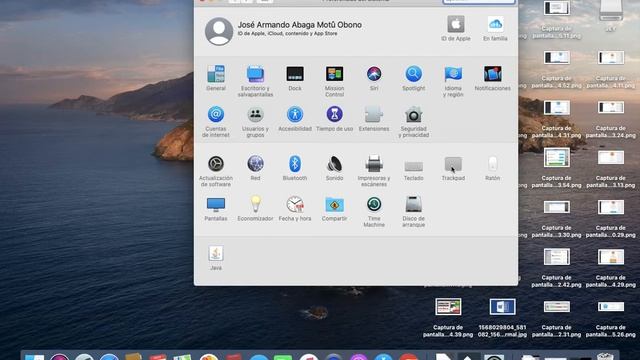Open Ratón preferences
This screenshot has width=640, height=360.
[493, 164]
